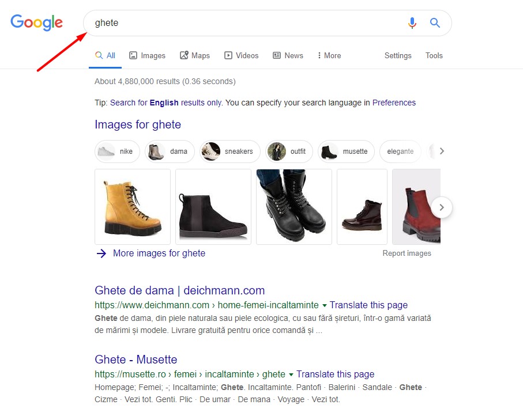Click the blue magnifier search button
523x420 pixels.
[x=435, y=22]
